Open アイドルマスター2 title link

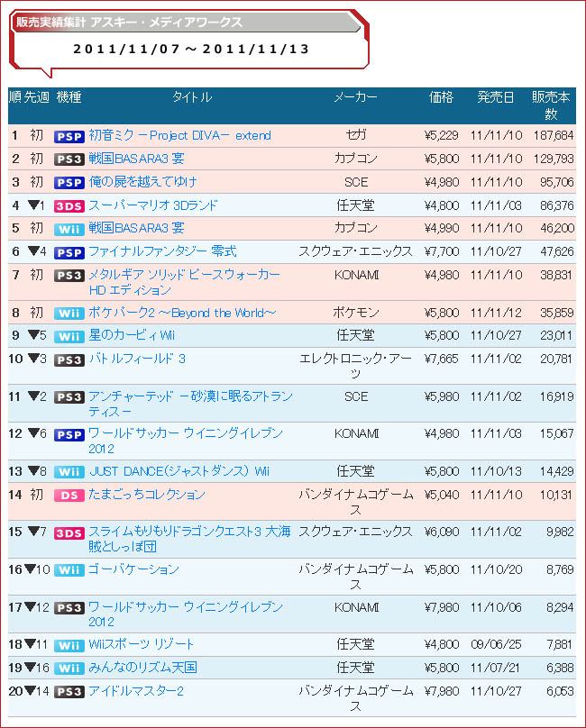[x=136, y=691]
